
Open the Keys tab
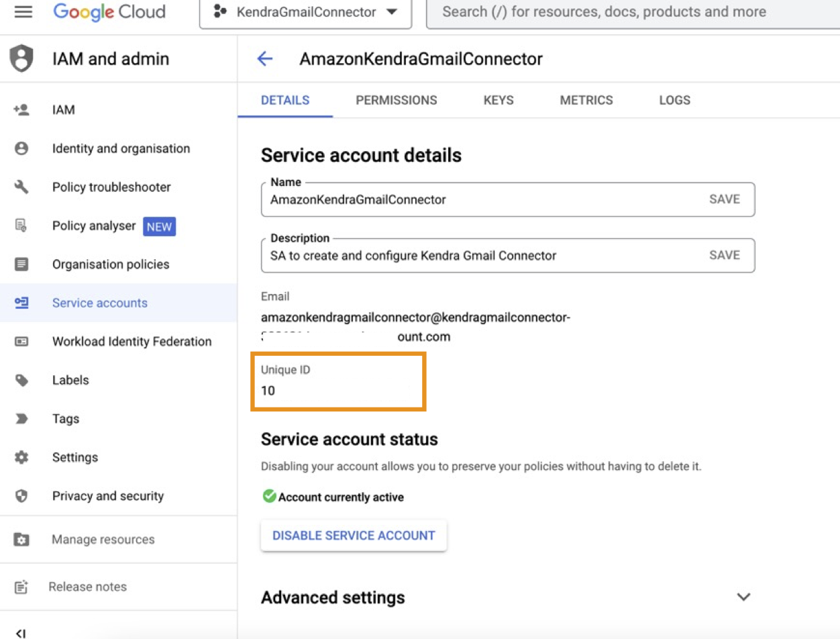click(498, 101)
